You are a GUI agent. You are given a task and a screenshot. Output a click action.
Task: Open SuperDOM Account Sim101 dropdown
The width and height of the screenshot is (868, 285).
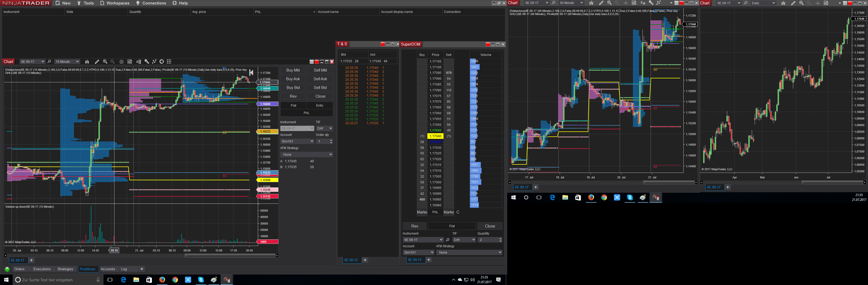point(418,252)
